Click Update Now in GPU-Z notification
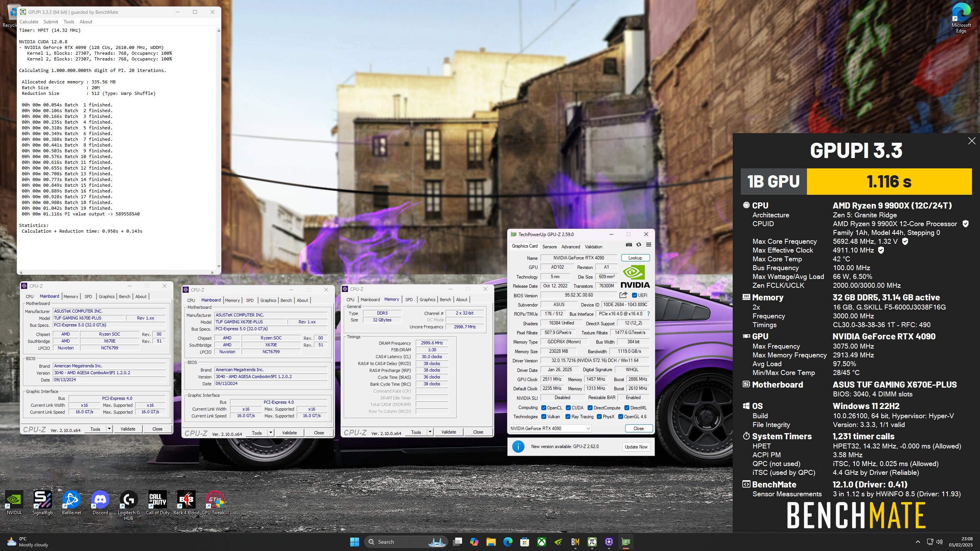The height and width of the screenshot is (551, 980). pyautogui.click(x=636, y=447)
